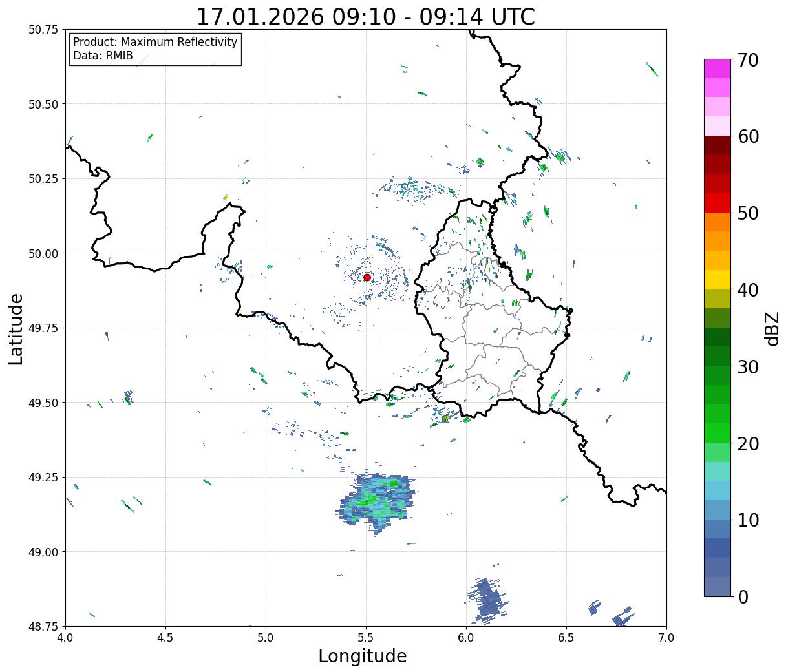Click the latitude tick label 50.25
This screenshot has height=672, width=788.
click(x=43, y=179)
